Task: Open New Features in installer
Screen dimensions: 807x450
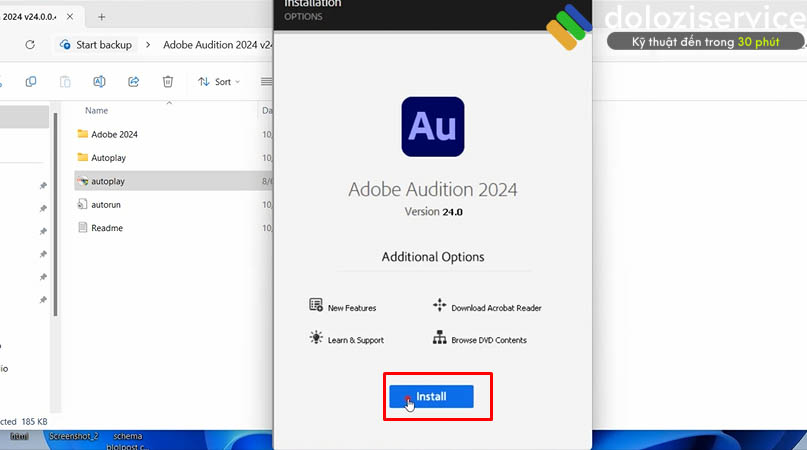Action: pyautogui.click(x=352, y=308)
